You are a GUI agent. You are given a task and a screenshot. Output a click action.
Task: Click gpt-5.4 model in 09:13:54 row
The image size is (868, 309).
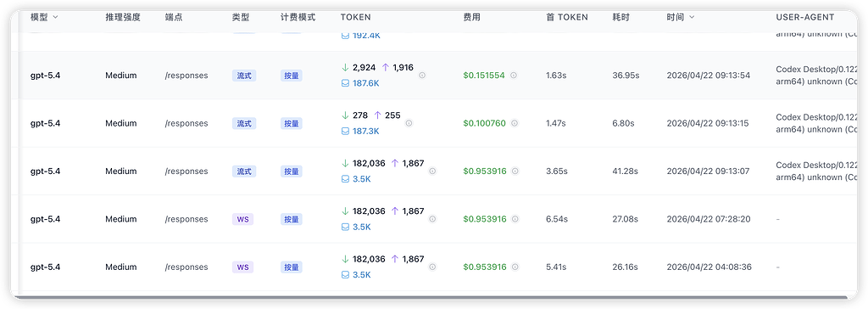pyautogui.click(x=46, y=76)
